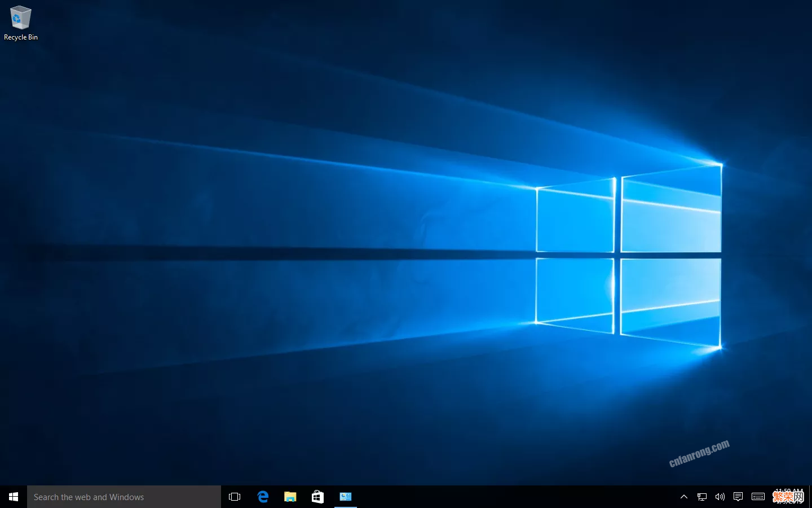Click the Show desktop strip at taskbar end
Image resolution: width=812 pixels, height=508 pixels.
click(x=810, y=497)
